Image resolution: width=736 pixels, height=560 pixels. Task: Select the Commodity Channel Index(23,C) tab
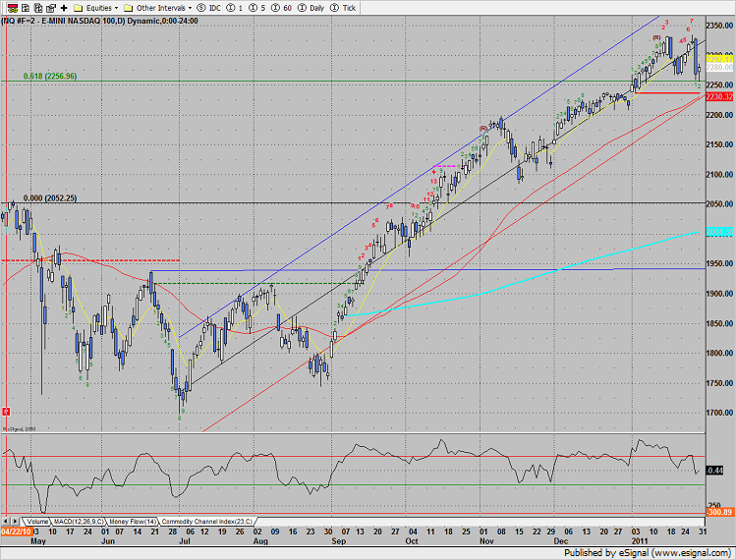click(207, 522)
